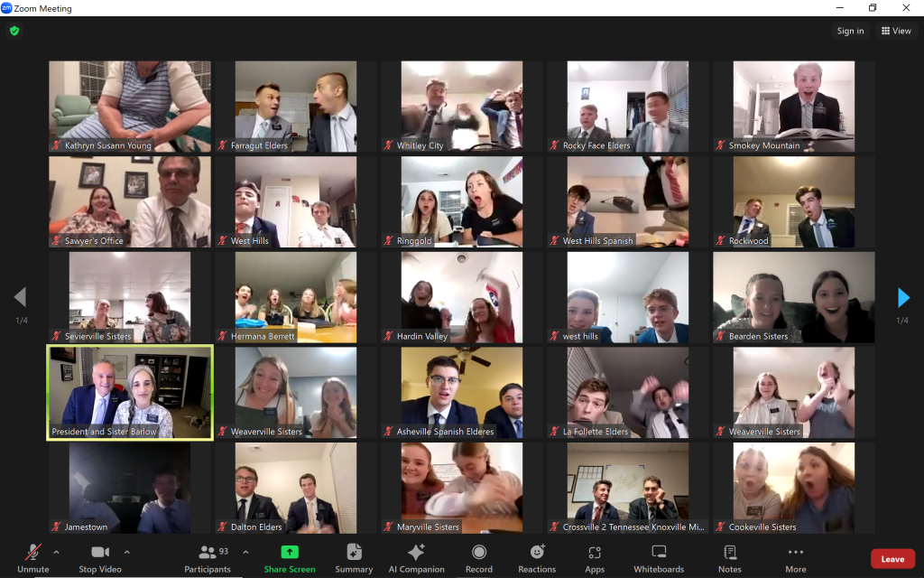
Task: Show More toolbar options
Action: 795,557
